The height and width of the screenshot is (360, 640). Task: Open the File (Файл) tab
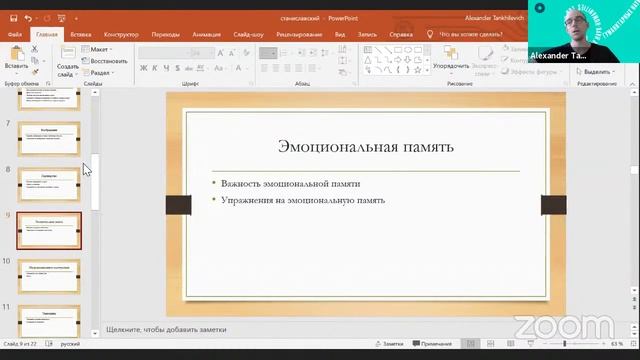click(15, 34)
